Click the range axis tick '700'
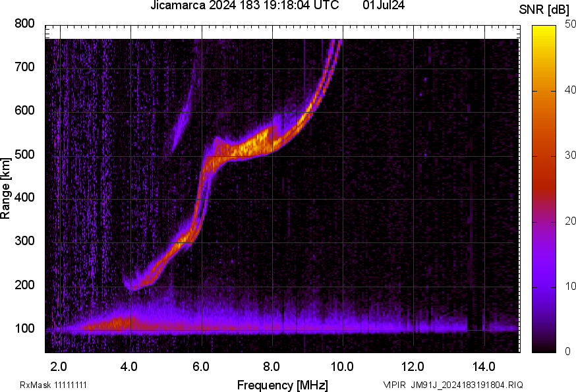Image resolution: width=576 pixels, height=392 pixels. point(24,67)
